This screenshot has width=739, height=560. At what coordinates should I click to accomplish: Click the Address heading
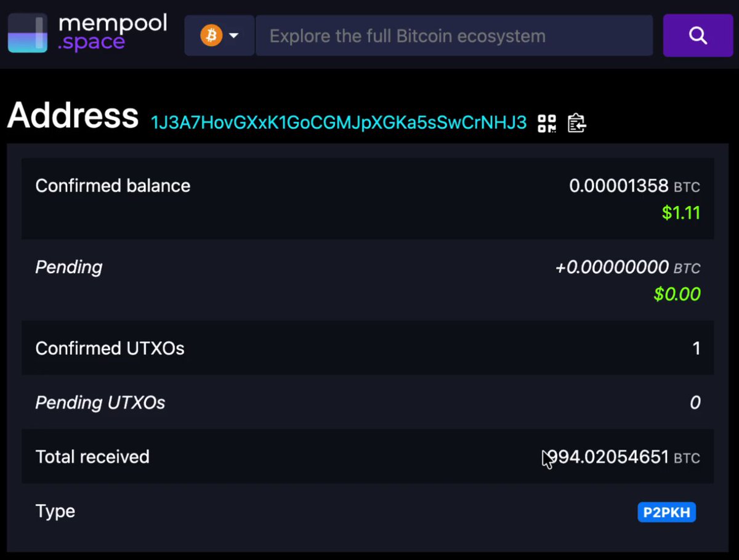click(73, 115)
